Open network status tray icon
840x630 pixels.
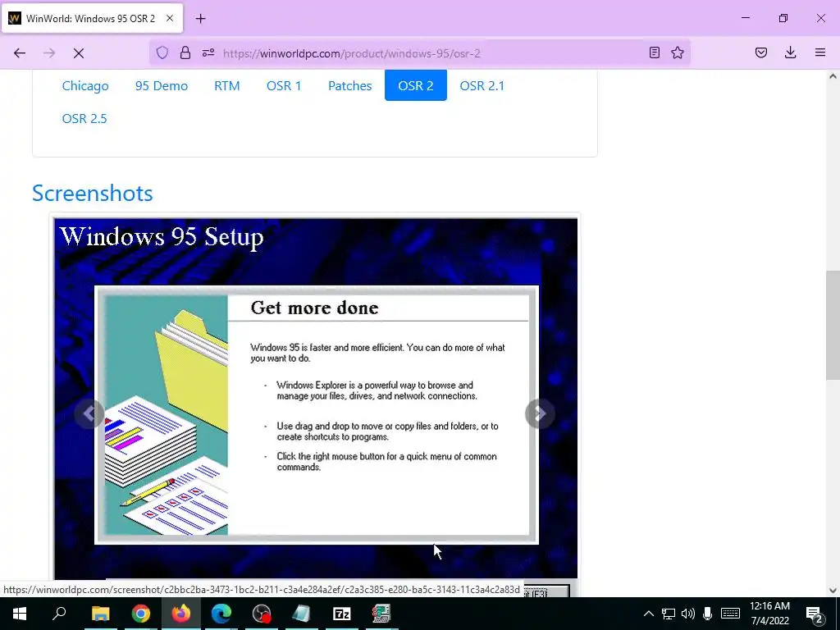(668, 614)
